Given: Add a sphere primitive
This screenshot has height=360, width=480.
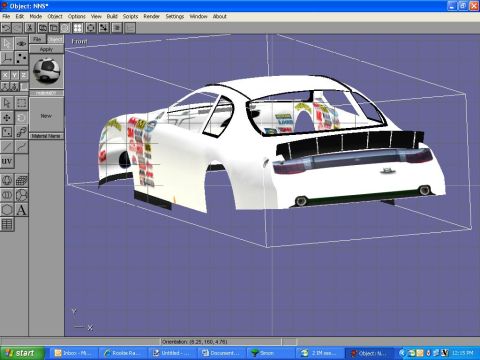Looking at the screenshot, I should (x=7, y=180).
